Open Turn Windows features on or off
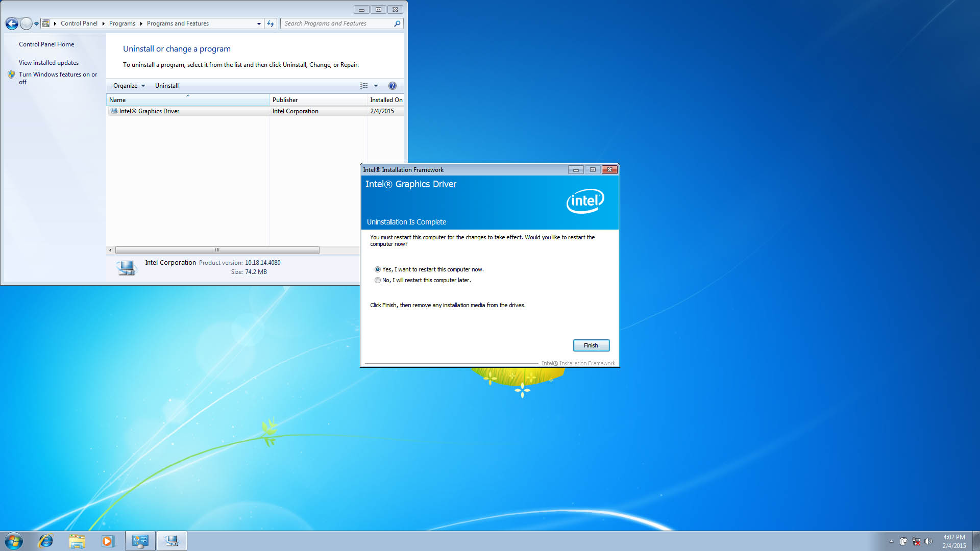The image size is (980, 551). pyautogui.click(x=58, y=78)
